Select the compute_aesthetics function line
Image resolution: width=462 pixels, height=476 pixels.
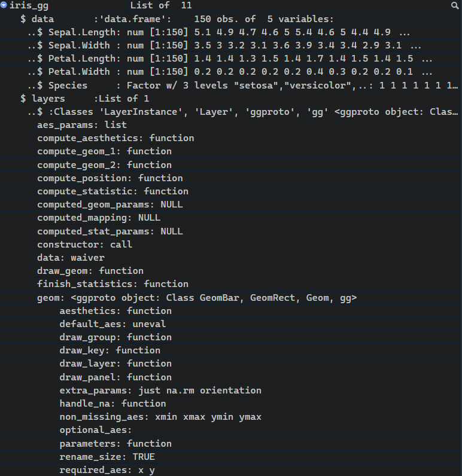(x=115, y=138)
